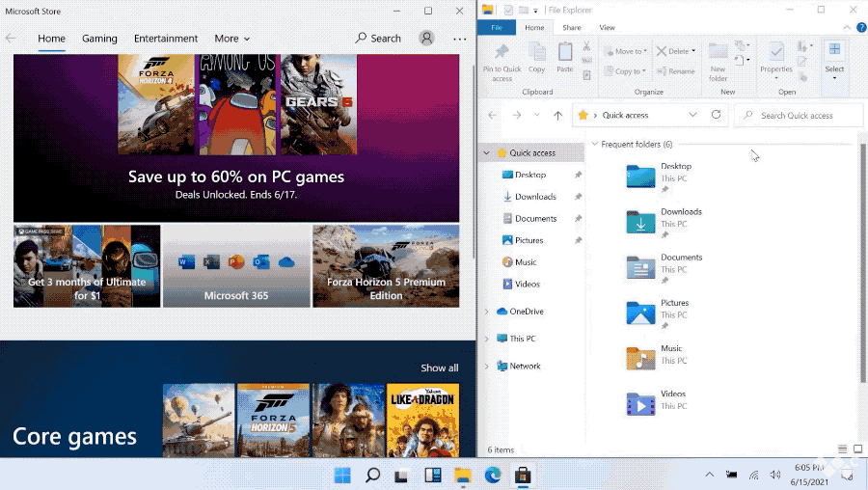Open the Store account profile icon
Screen dimensions: 868x490
pyautogui.click(x=426, y=39)
